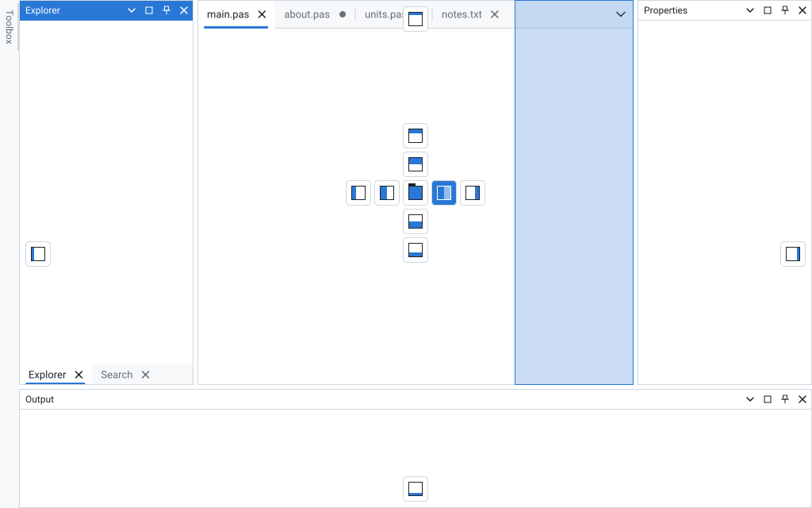This screenshot has height=508, width=812.
Task: Select the outer dock-left indicator in the cross
Action: pos(358,193)
